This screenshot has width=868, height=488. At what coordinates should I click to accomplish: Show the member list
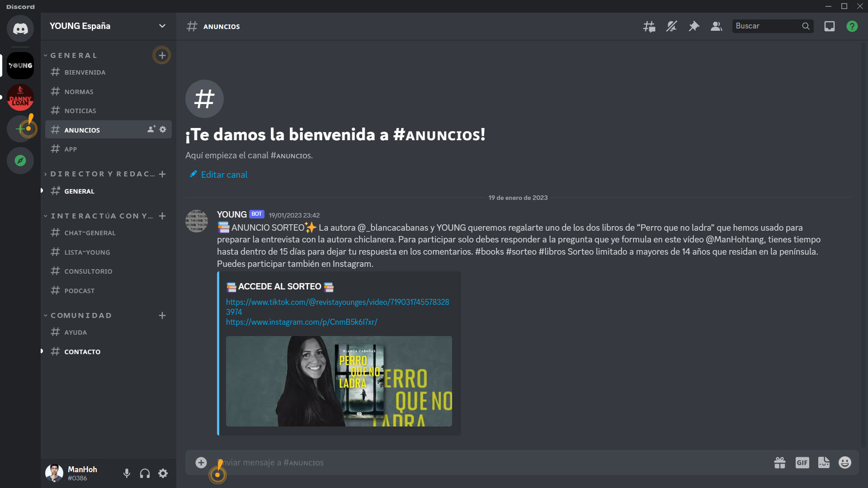pos(716,26)
